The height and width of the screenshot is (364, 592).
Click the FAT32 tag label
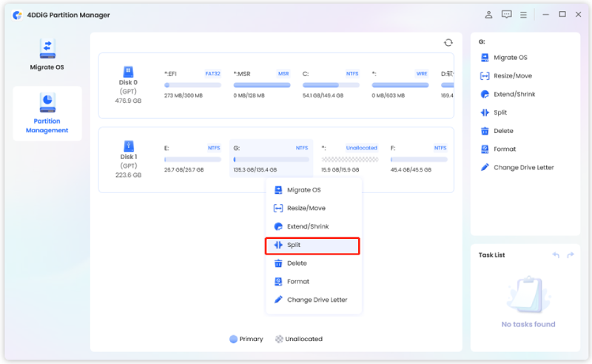(x=212, y=74)
